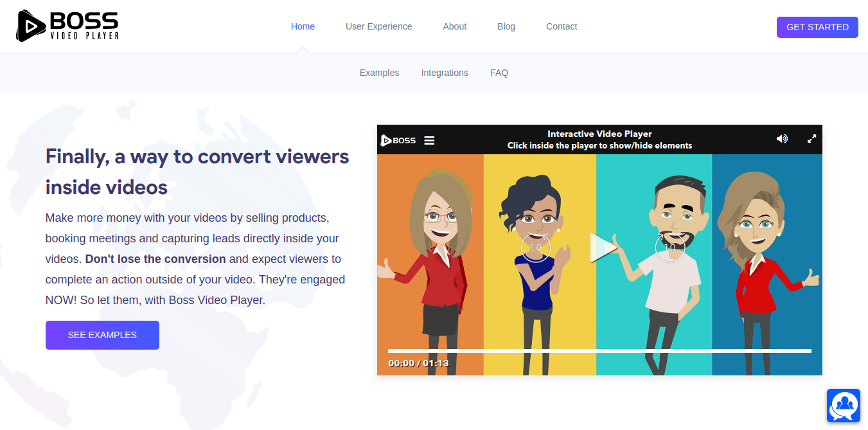The height and width of the screenshot is (430, 868).
Task: Go to the Contact page
Action: (561, 26)
